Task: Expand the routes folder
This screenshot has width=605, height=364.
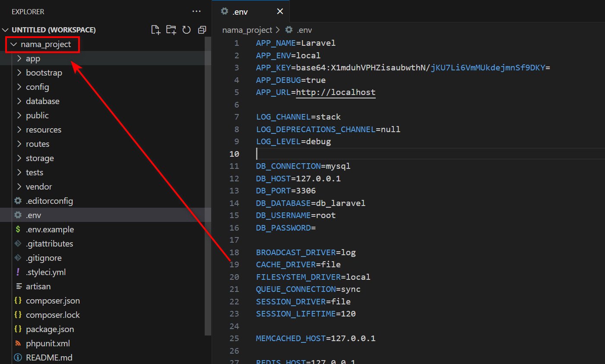Action: (19, 144)
